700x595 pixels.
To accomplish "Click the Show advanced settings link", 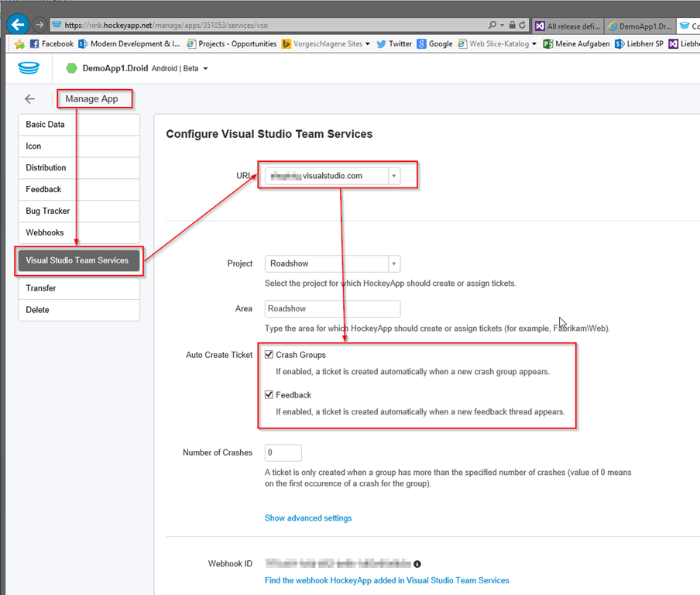I will coord(308,518).
